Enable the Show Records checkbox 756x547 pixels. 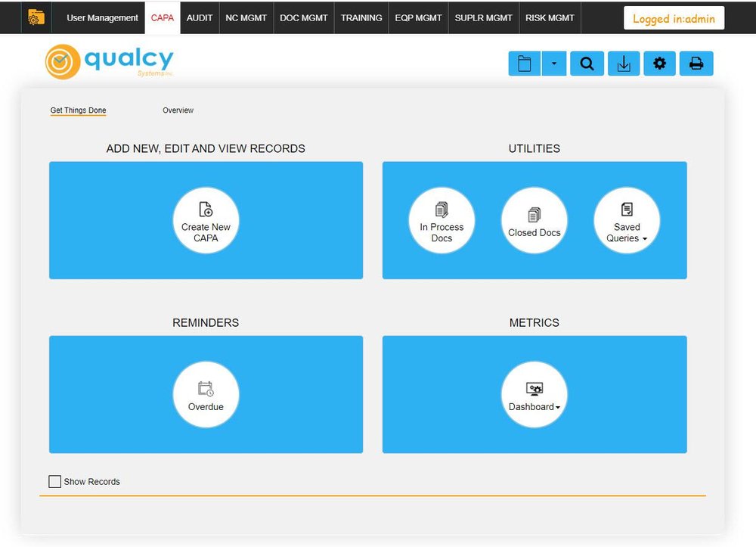point(54,481)
